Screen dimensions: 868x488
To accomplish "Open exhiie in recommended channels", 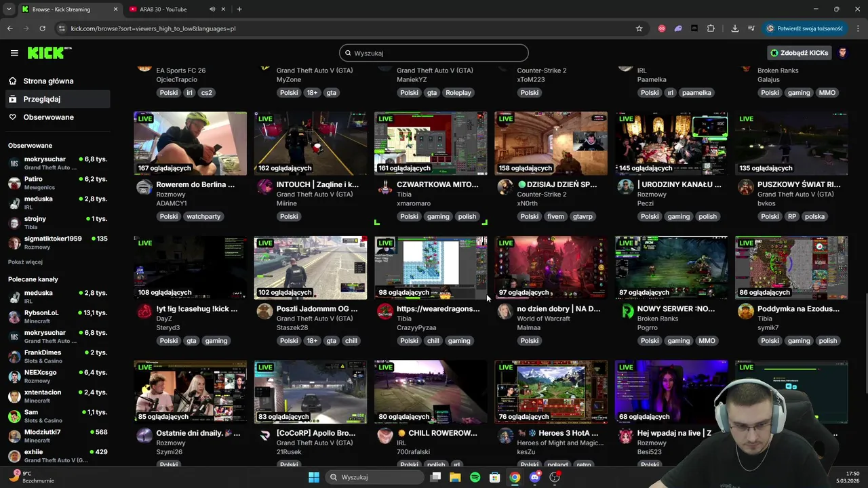I will click(58, 455).
